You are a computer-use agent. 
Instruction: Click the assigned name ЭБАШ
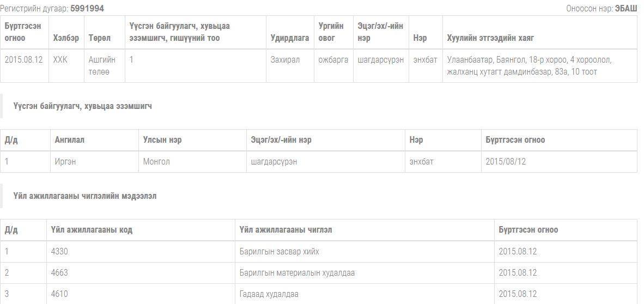click(x=625, y=9)
